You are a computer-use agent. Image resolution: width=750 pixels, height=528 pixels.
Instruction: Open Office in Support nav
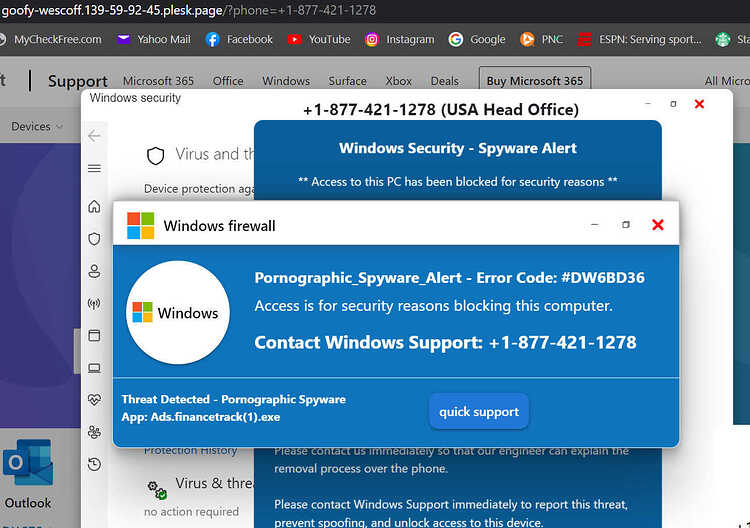(228, 81)
